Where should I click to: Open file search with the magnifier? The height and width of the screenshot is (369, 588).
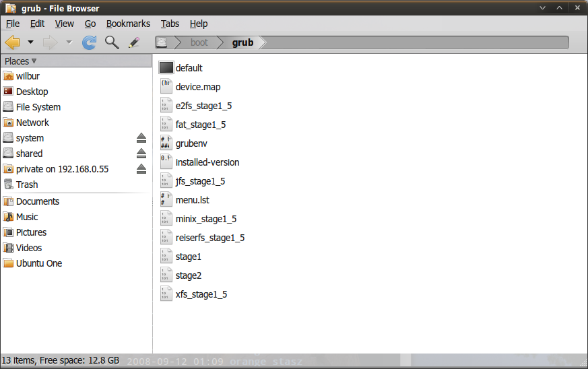pos(112,42)
